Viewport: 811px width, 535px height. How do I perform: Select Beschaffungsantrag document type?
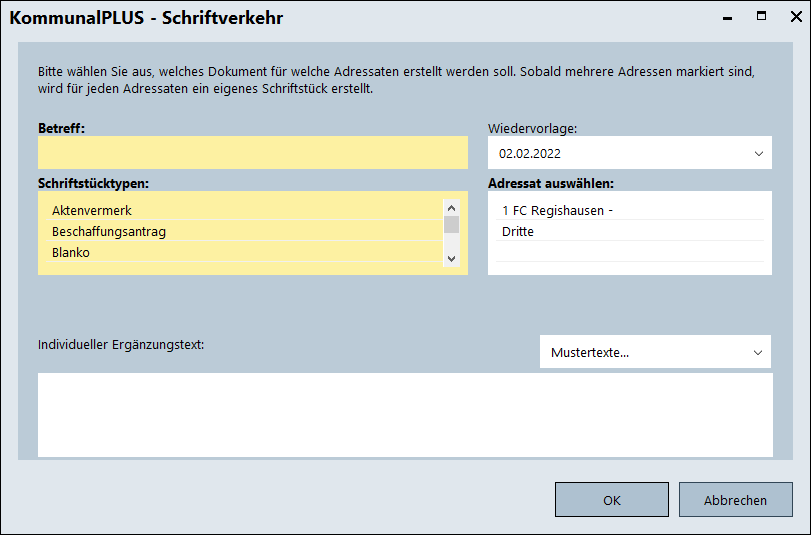109,232
